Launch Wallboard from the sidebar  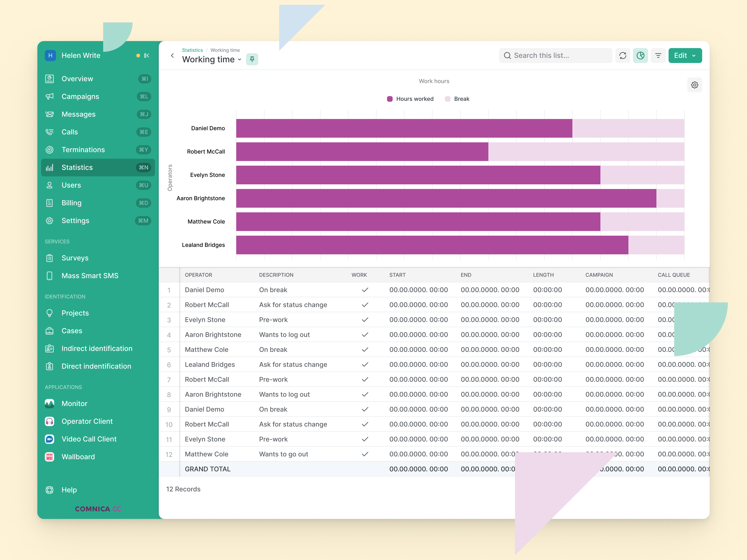point(78,457)
